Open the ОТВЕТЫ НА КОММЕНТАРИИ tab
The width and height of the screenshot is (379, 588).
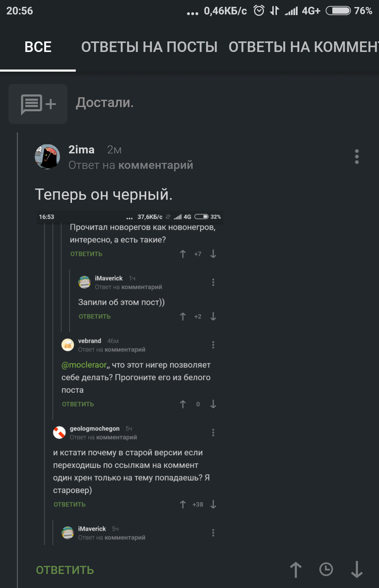coord(304,47)
